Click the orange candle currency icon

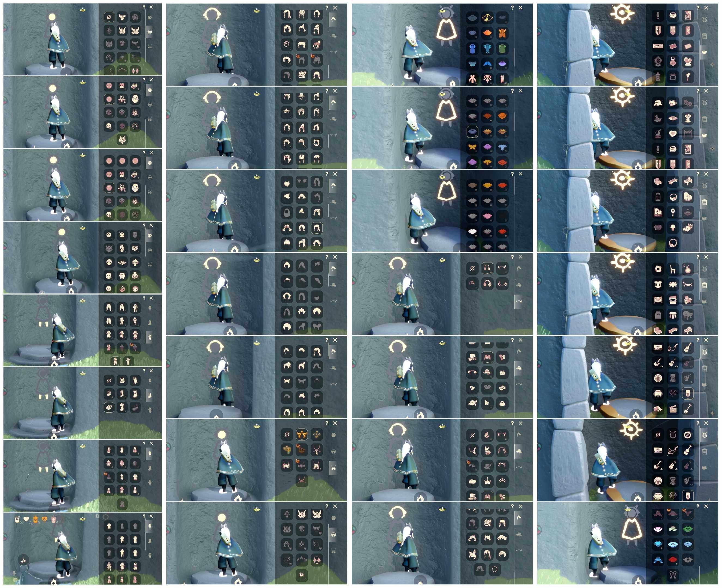[35, 519]
